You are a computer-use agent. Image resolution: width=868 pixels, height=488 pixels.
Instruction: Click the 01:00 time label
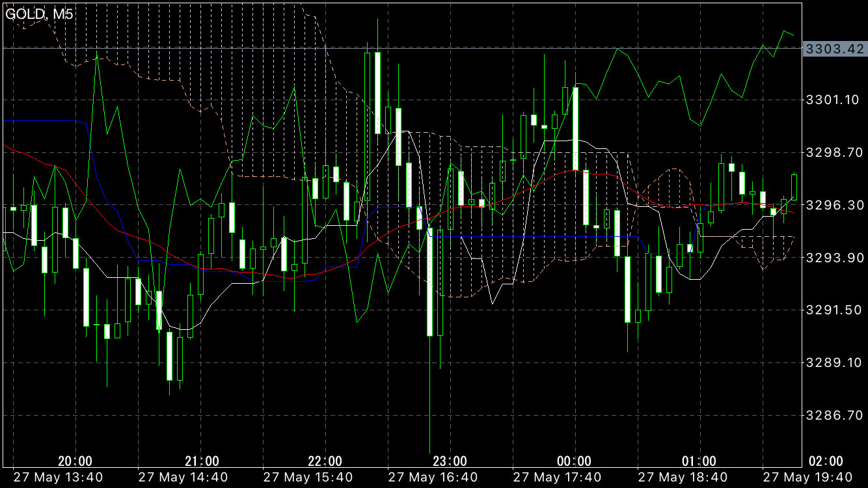pos(699,461)
